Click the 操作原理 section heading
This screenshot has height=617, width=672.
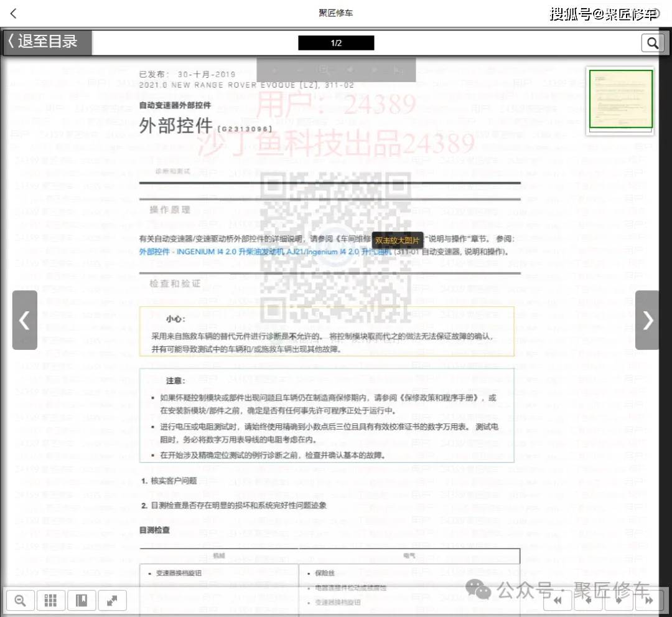coord(170,210)
